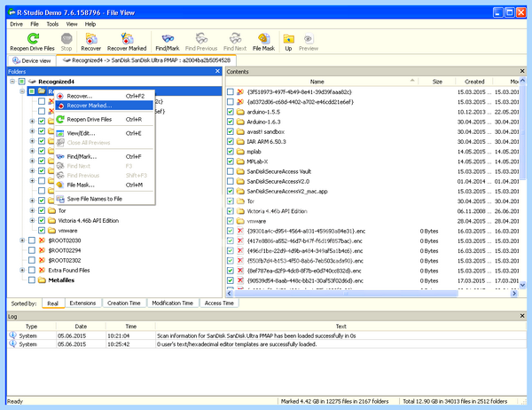Collapse the Recognized4 tree node
The width and height of the screenshot is (532, 410).
point(12,82)
